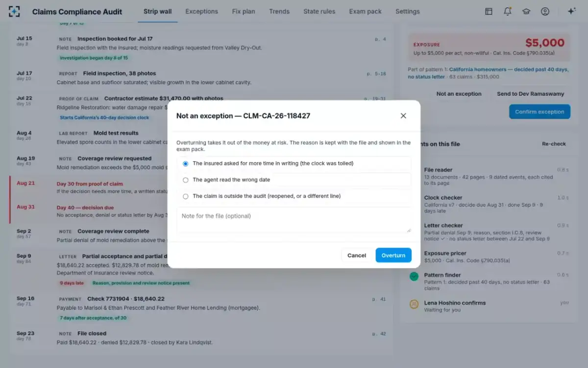
Task: Open the user account icon
Action: point(545,11)
